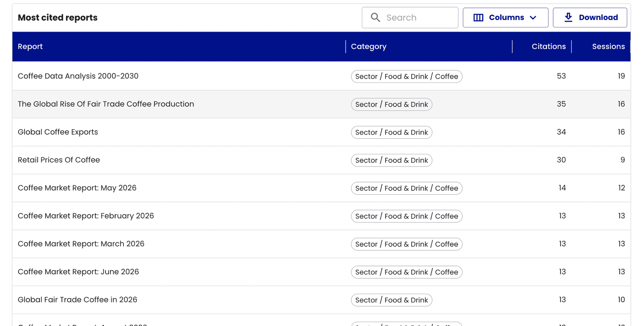Sort by the Category column header
This screenshot has width=644, height=326.
pyautogui.click(x=369, y=47)
